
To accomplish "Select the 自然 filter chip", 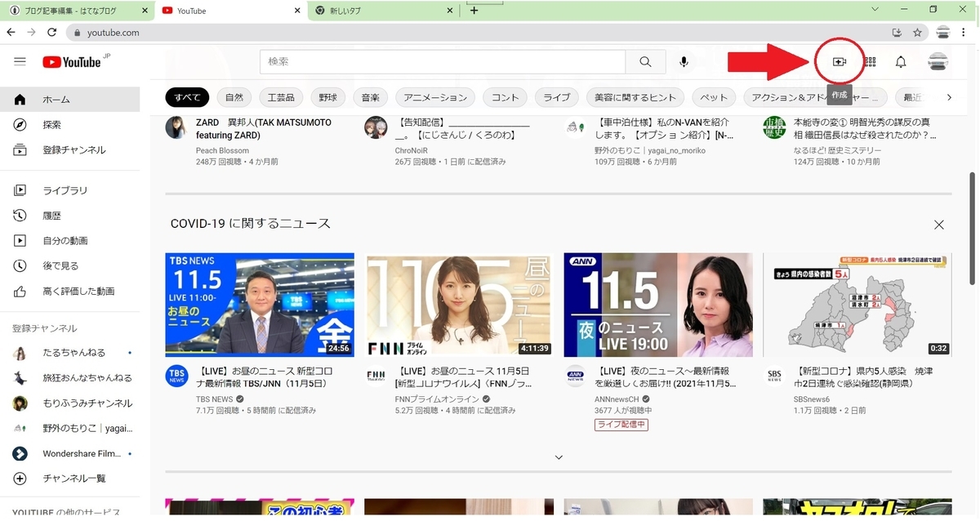I will point(234,97).
